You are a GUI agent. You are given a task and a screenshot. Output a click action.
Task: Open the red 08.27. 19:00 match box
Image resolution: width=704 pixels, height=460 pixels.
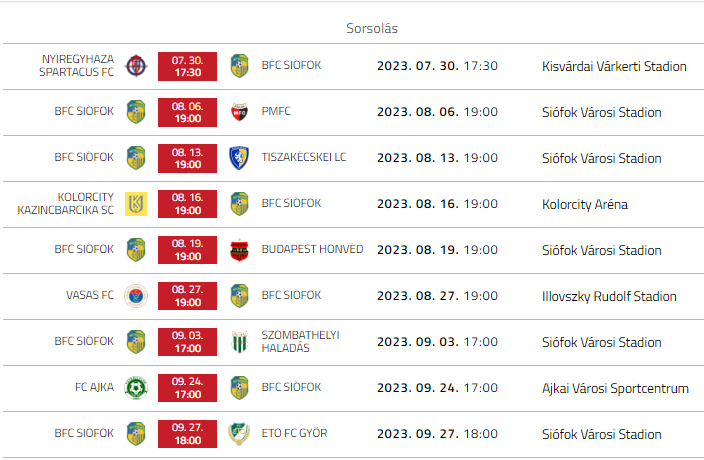[187, 296]
